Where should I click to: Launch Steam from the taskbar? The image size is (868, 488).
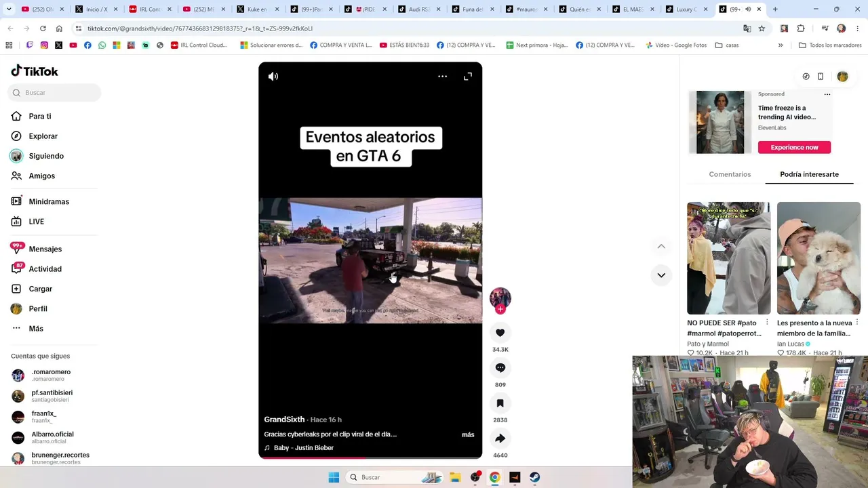[535, 477]
